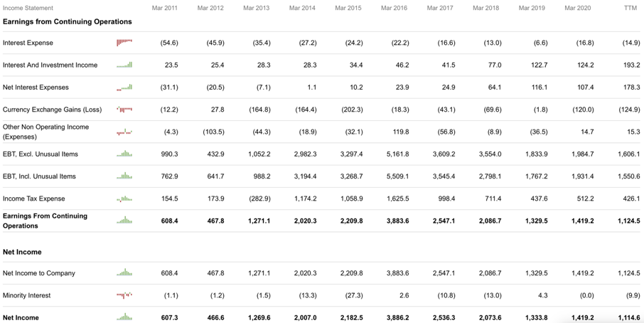
Task: Select the Mar 2011 column header
Action: coord(165,8)
